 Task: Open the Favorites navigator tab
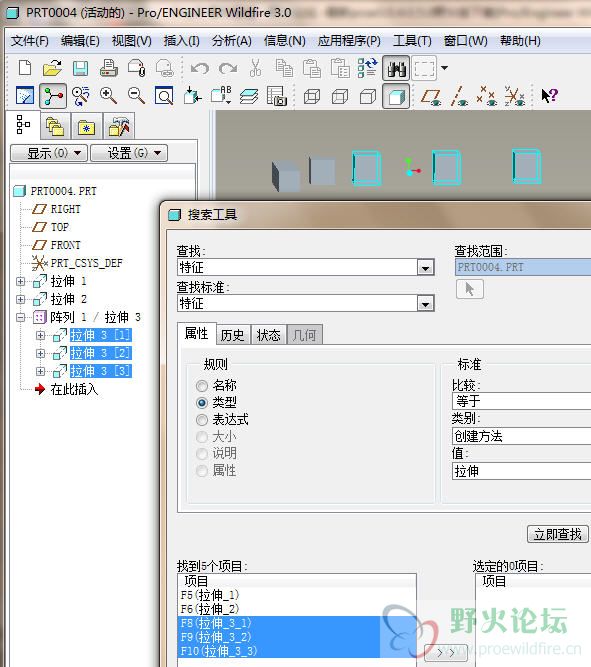(86, 126)
